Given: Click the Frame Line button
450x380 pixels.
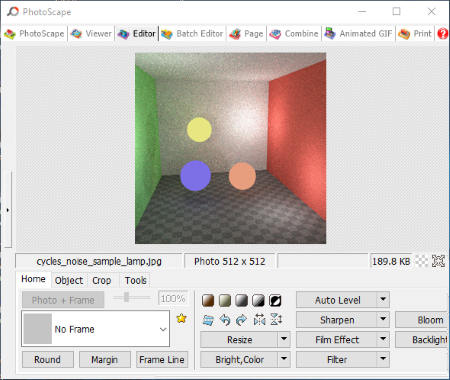Looking at the screenshot, I should [162, 360].
